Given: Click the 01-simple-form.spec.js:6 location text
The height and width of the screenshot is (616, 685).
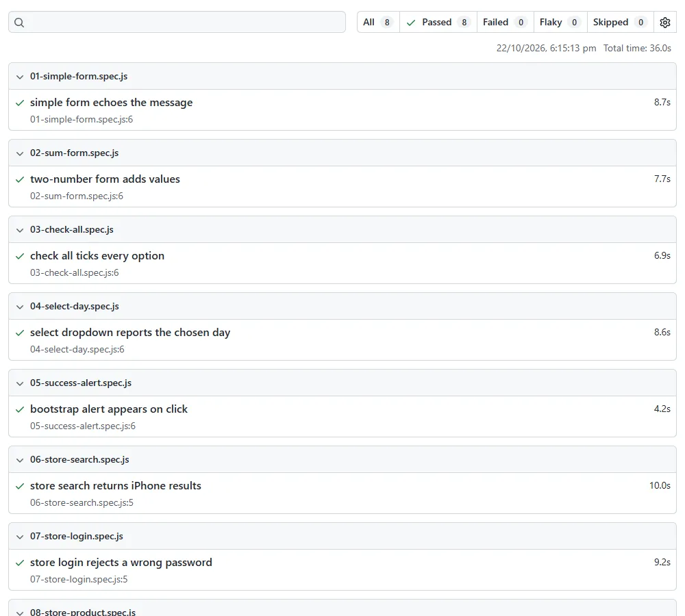Looking at the screenshot, I should coord(82,119).
